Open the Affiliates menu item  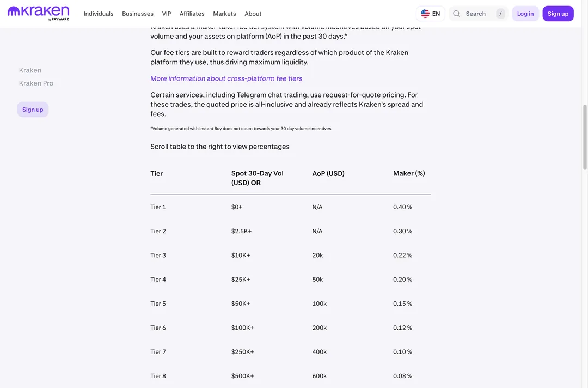pyautogui.click(x=192, y=14)
